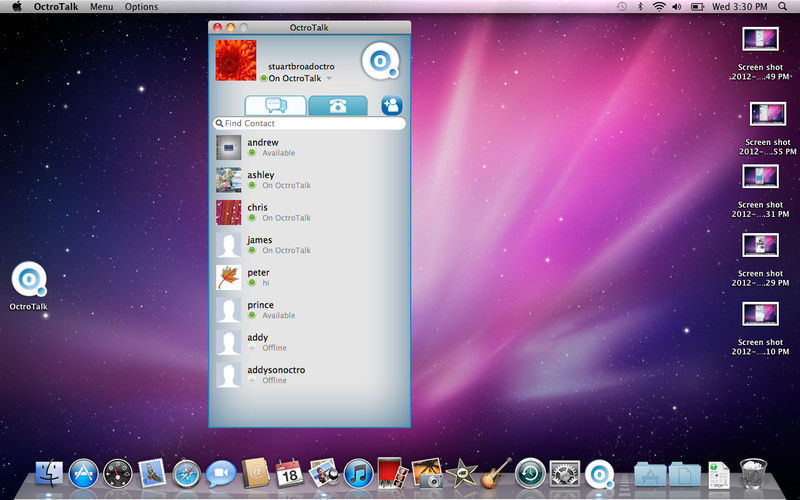The image size is (800, 500).
Task: Click the OctroTalk icon in the Dock
Action: point(599,474)
